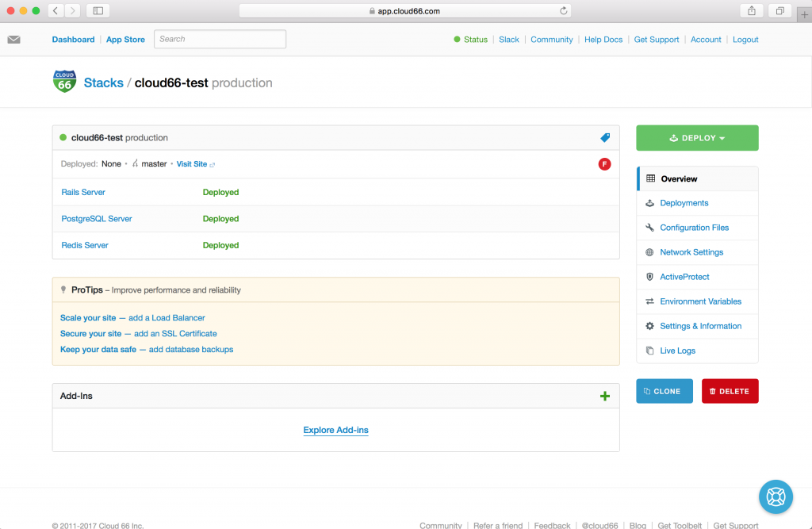This screenshot has height=529, width=812.
Task: Click the master branch label
Action: 154,163
